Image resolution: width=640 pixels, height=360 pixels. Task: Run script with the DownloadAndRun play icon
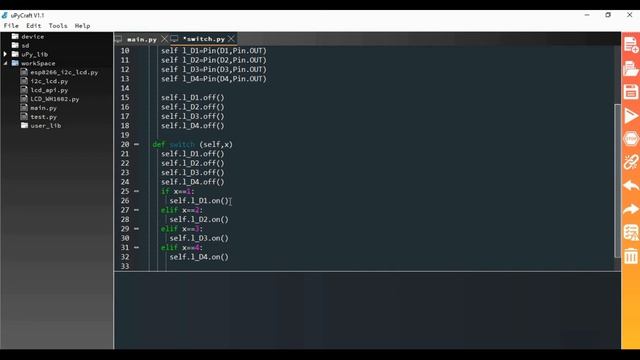click(x=631, y=116)
